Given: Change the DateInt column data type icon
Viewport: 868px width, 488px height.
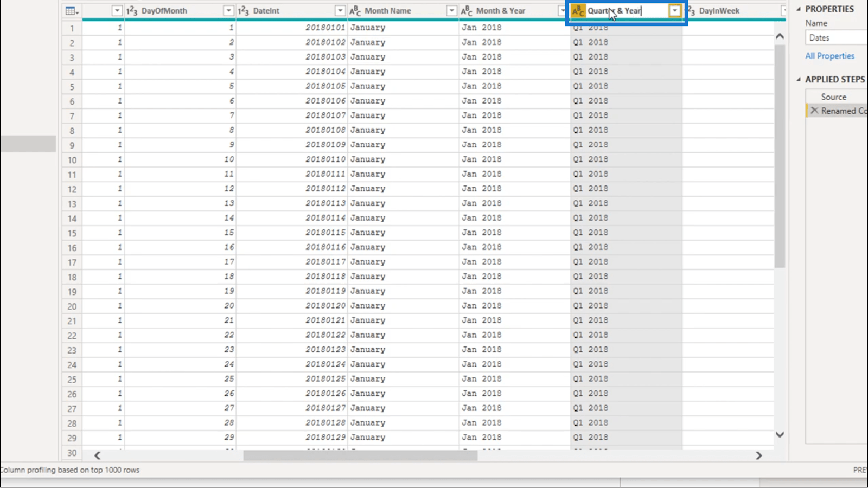Looking at the screenshot, I should [x=243, y=11].
